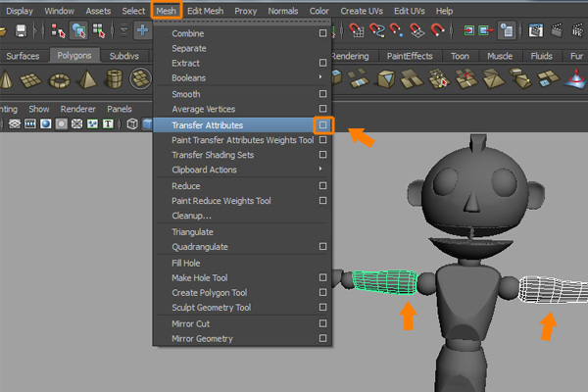The width and height of the screenshot is (588, 392).
Task: Open the Transfer Attributes option box
Action: 323,125
